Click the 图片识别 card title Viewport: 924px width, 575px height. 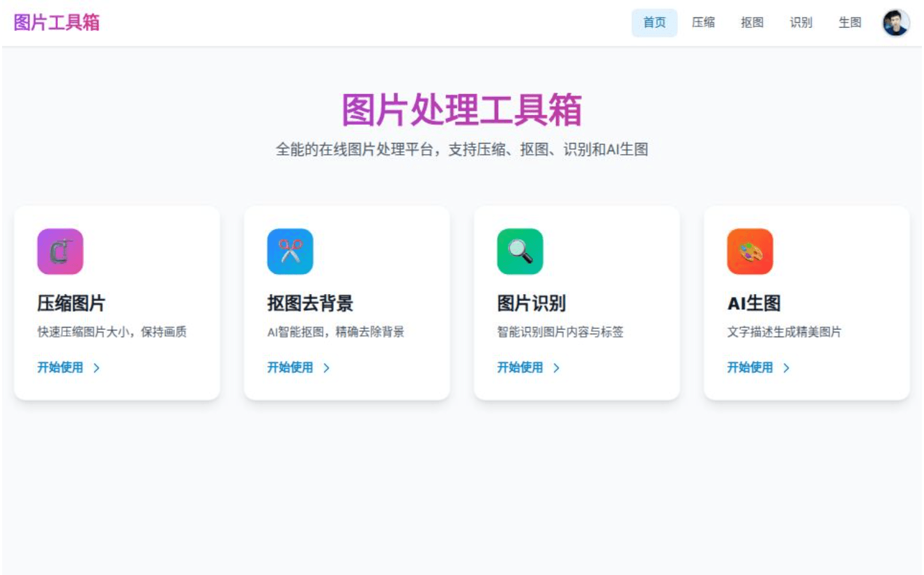pos(531,303)
